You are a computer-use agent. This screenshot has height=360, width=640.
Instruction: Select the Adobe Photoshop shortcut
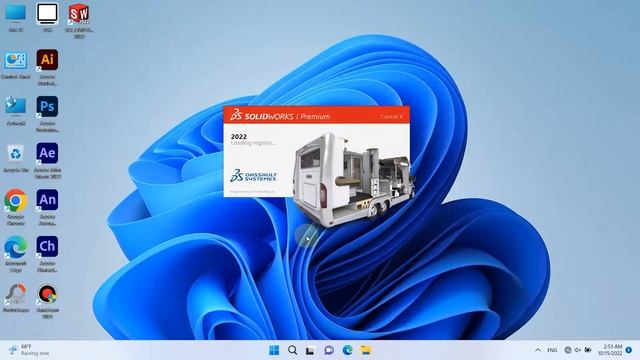point(47,114)
